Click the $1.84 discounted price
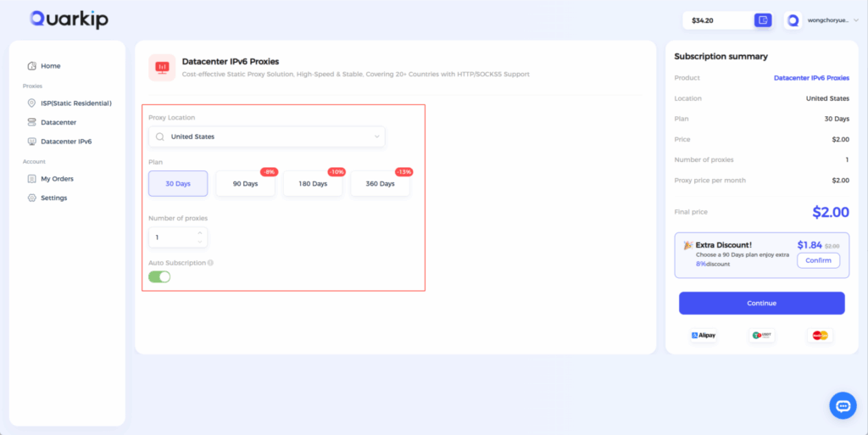 point(810,244)
